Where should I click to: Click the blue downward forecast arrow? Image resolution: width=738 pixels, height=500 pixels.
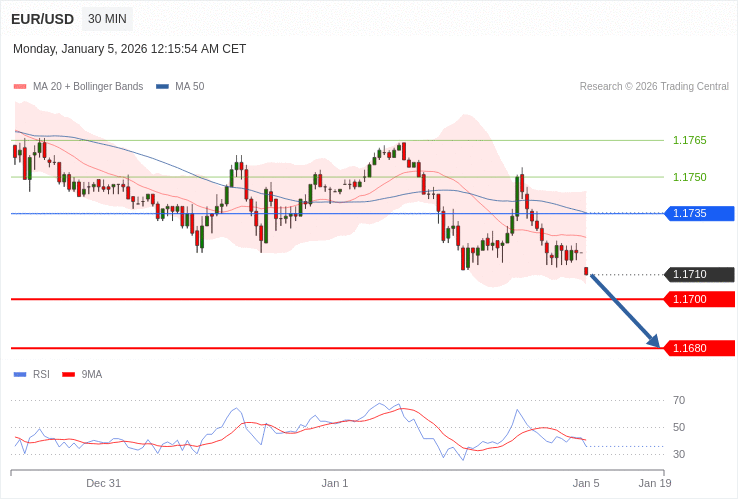pyautogui.click(x=624, y=310)
